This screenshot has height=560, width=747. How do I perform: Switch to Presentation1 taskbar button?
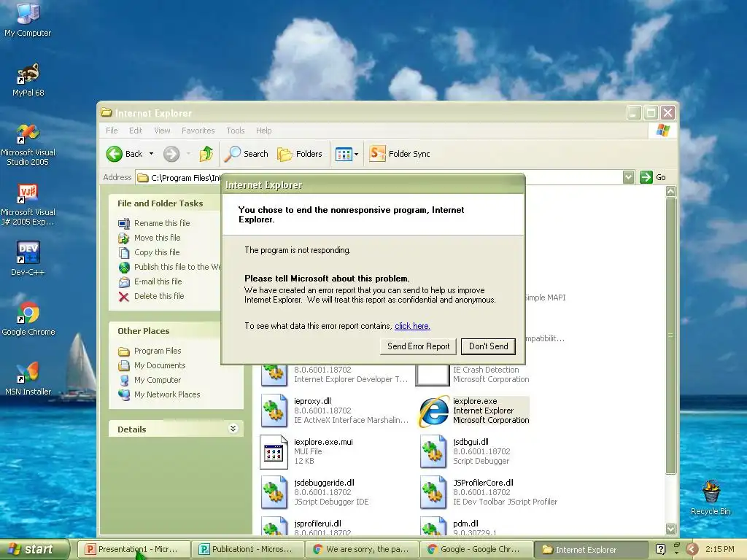pos(134,550)
